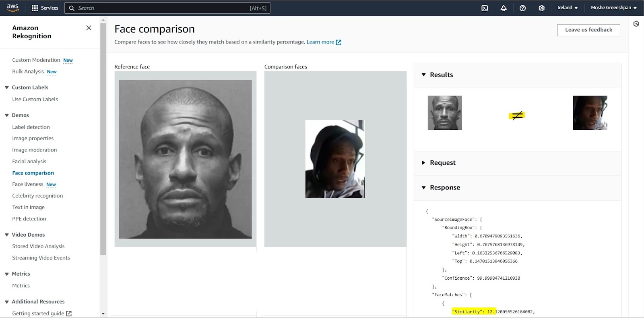Open the Image properties demo
The image size is (644, 318).
pos(33,138)
